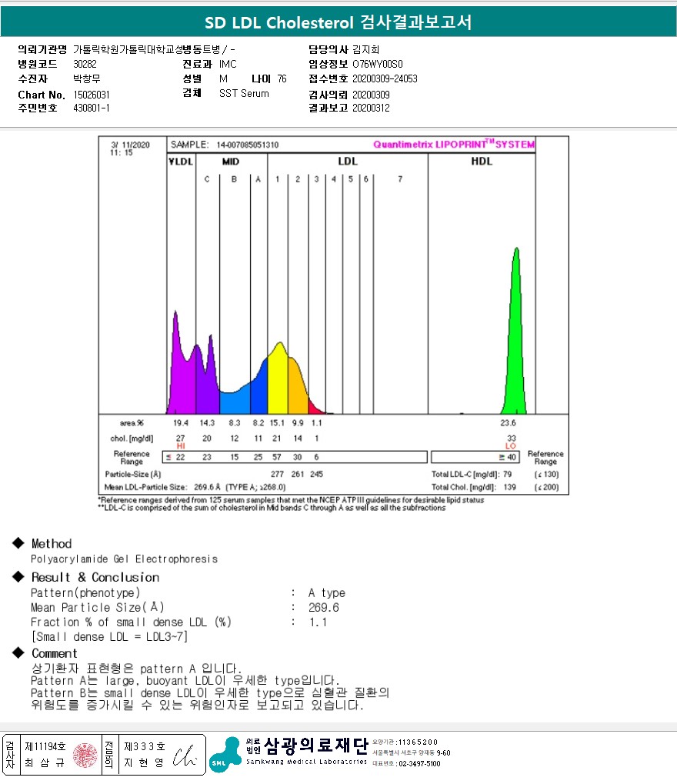Image resolution: width=677 pixels, height=784 pixels.
Task: Click the receipt number 20200309-24053
Action: pos(385,79)
